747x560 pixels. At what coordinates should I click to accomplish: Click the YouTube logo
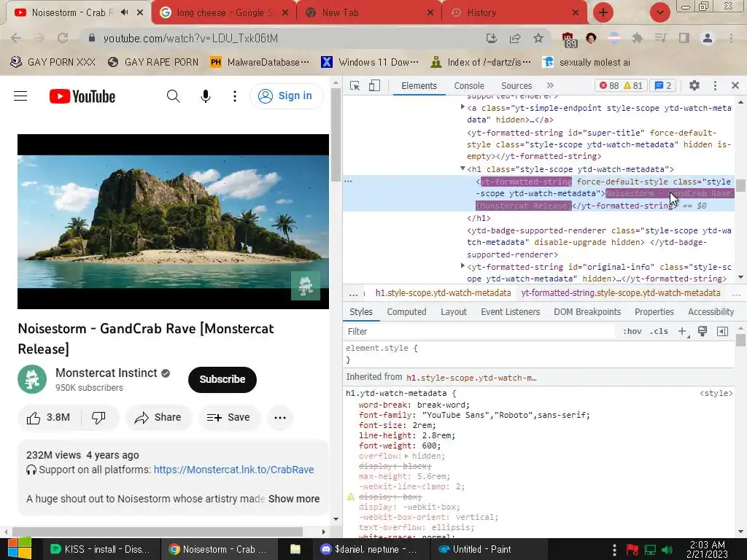coord(82,96)
